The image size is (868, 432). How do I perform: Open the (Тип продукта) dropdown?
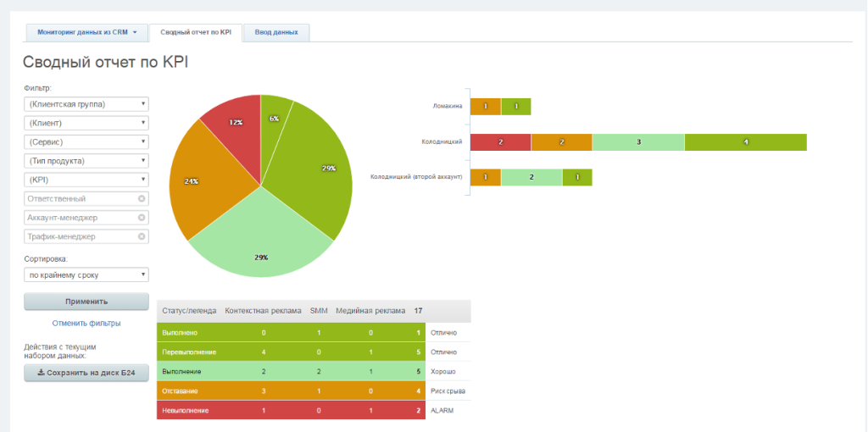coord(86,161)
